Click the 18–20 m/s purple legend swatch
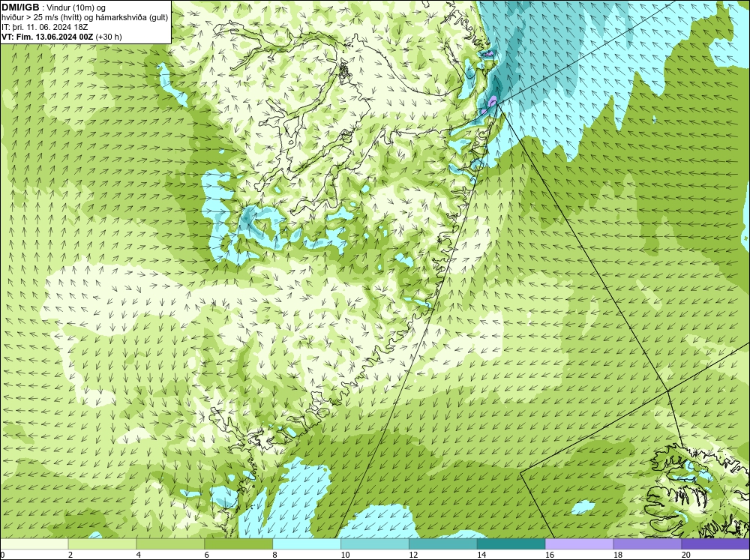 647,544
